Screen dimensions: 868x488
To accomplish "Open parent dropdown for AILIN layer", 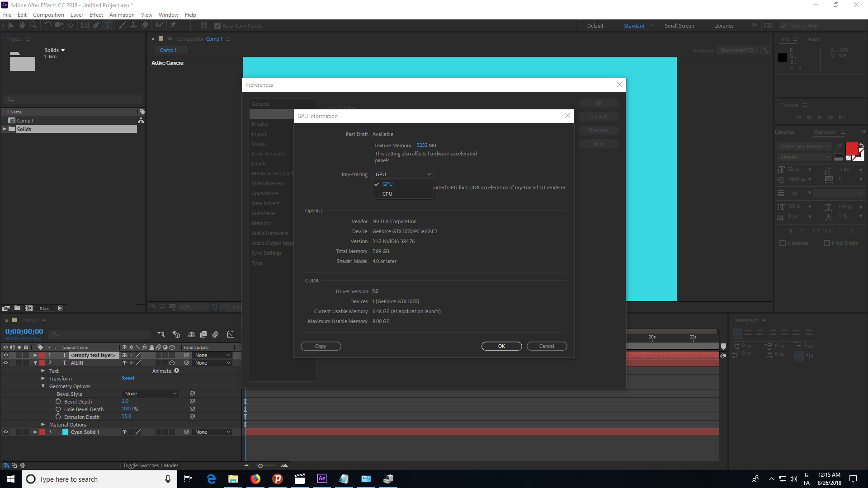I will [x=212, y=363].
